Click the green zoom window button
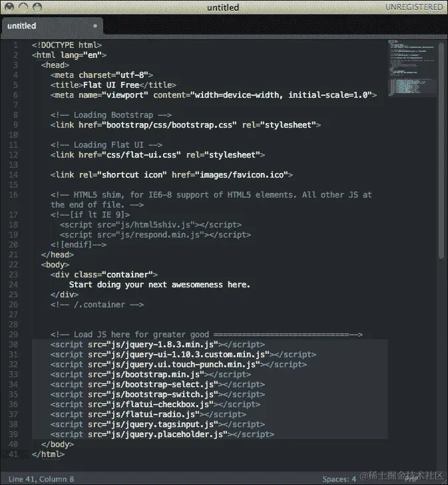The image size is (448, 485). 37,7
